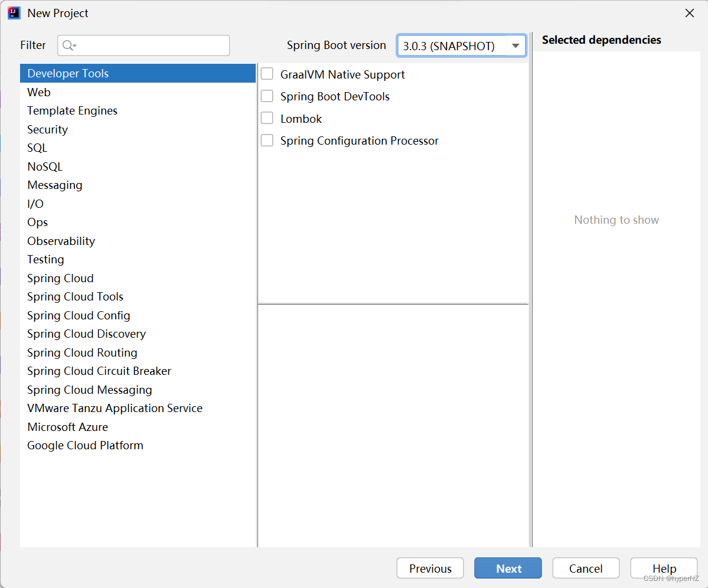Click the search magnifier icon in Filter
Image resolution: width=708 pixels, height=588 pixels.
(x=69, y=45)
